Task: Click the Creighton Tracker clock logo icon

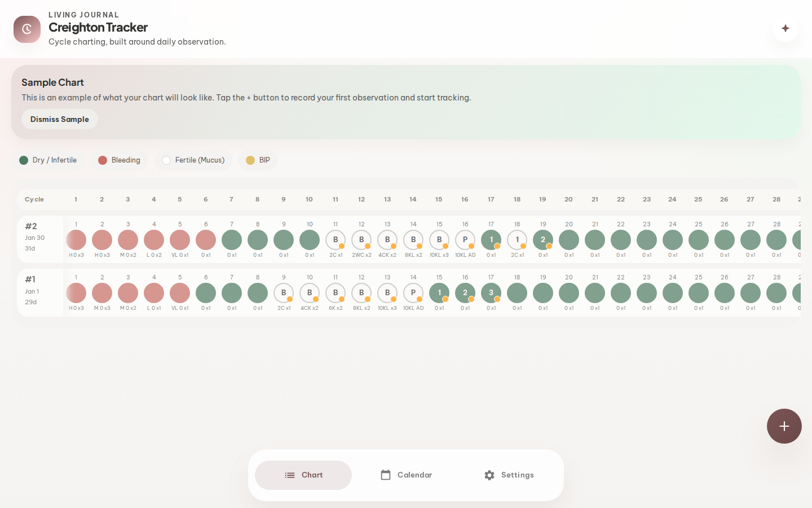Action: 27,29
